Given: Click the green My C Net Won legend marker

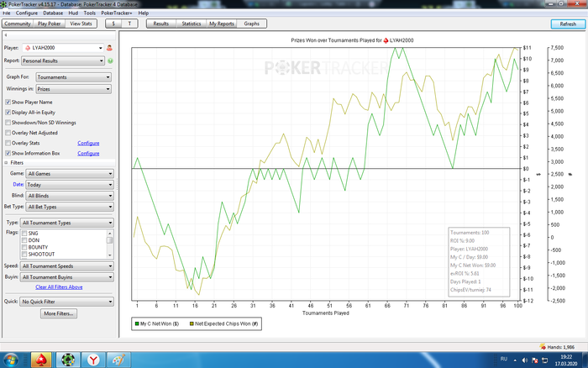Looking at the screenshot, I should click(x=137, y=323).
